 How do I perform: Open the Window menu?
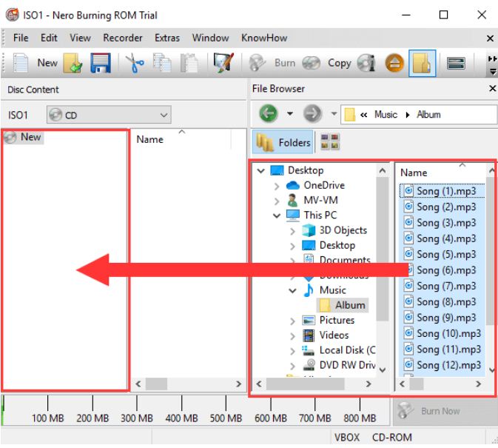click(x=210, y=38)
